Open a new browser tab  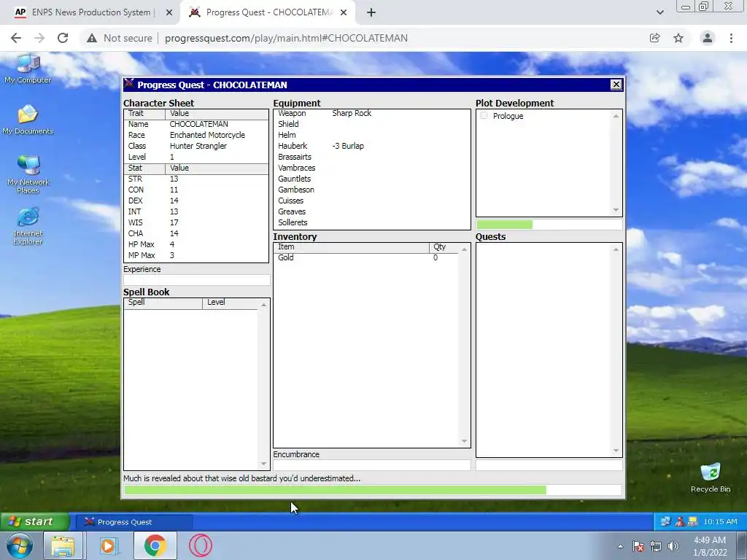(x=371, y=13)
